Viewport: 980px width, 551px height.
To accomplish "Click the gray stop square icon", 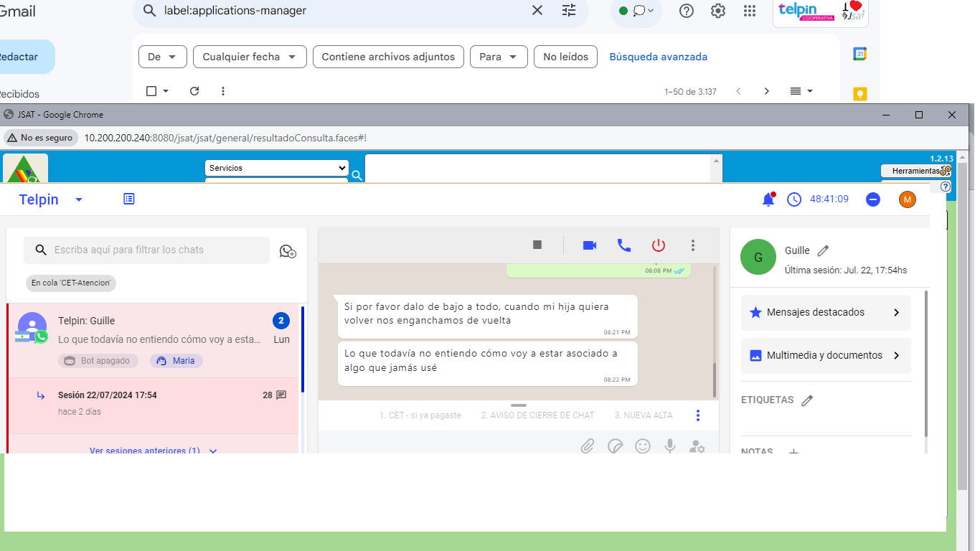I will click(x=537, y=245).
